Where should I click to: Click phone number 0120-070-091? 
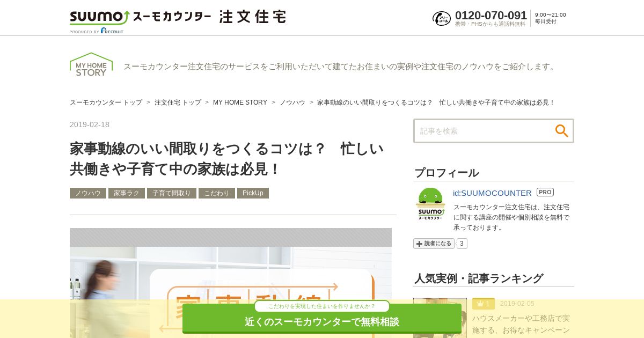click(491, 16)
